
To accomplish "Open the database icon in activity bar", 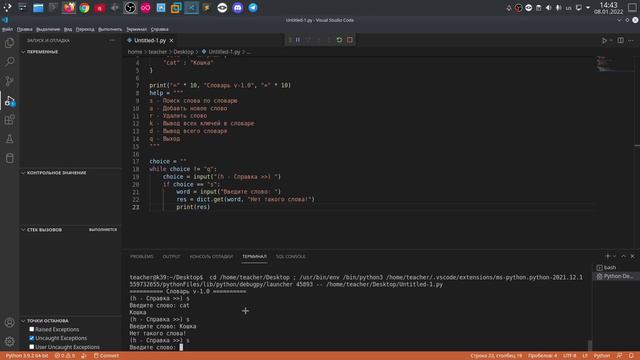I will 9,158.
